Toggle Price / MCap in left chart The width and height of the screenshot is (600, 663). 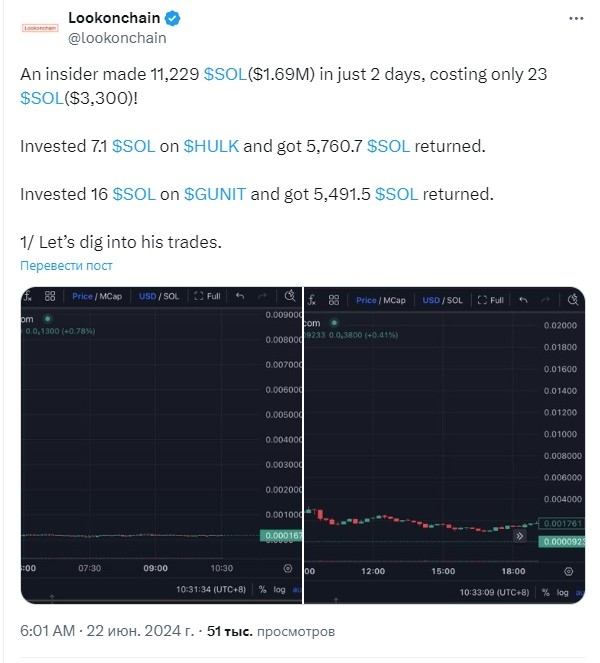click(97, 296)
